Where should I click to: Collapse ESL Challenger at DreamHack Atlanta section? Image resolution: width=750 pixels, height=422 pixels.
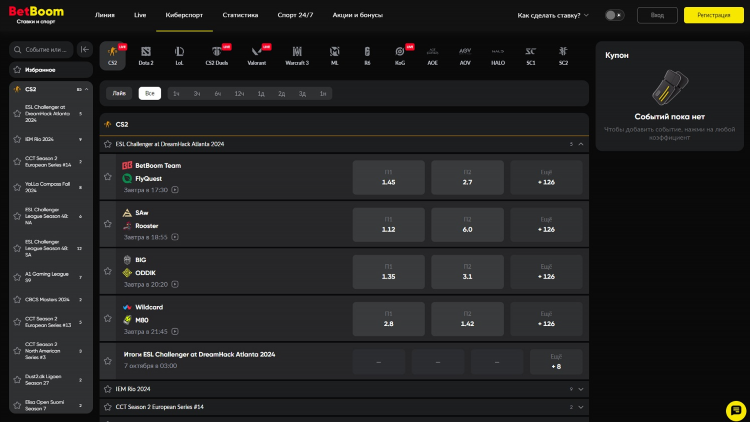coord(581,144)
